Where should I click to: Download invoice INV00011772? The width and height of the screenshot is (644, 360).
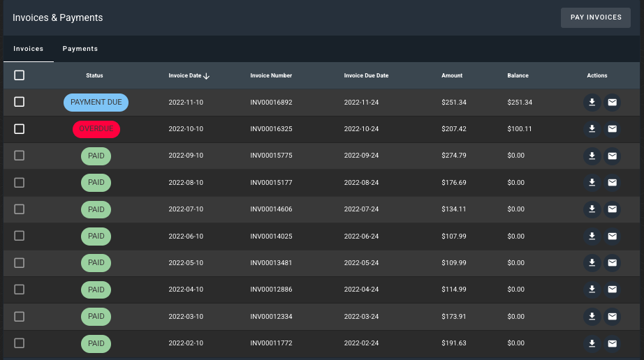click(x=592, y=343)
